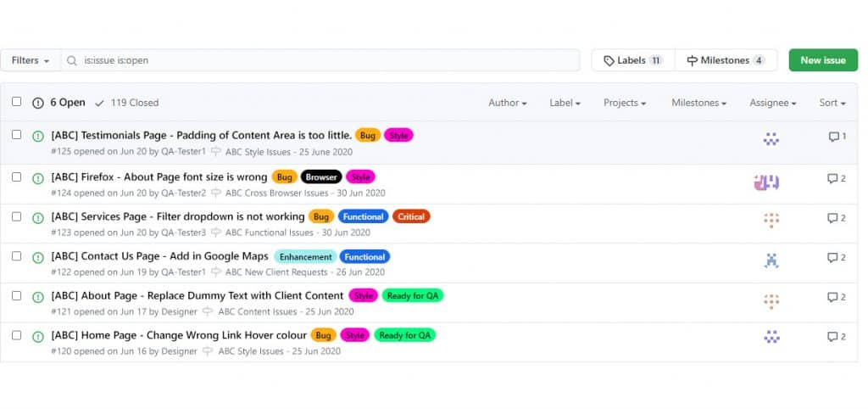View comments on Home Page issue
The image size is (868, 409).
tap(837, 336)
